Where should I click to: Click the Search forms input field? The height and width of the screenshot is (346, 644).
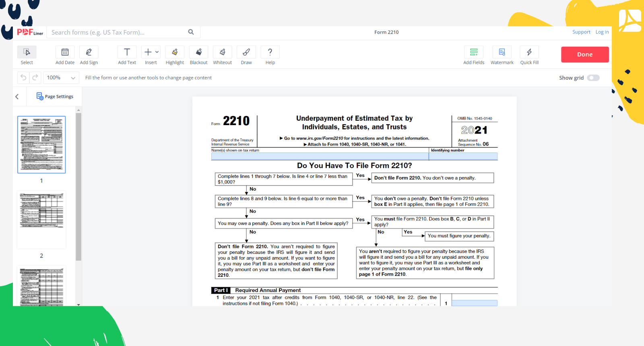[x=117, y=32]
